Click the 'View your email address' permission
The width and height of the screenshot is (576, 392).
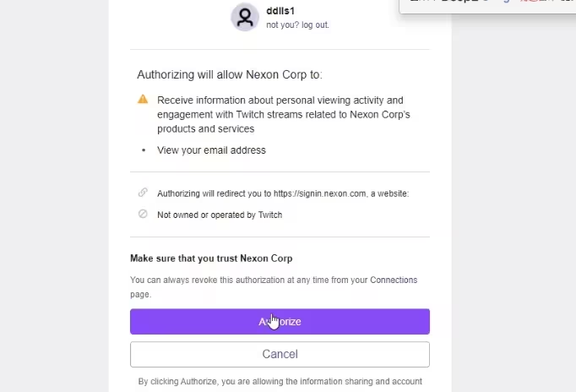coord(212,150)
